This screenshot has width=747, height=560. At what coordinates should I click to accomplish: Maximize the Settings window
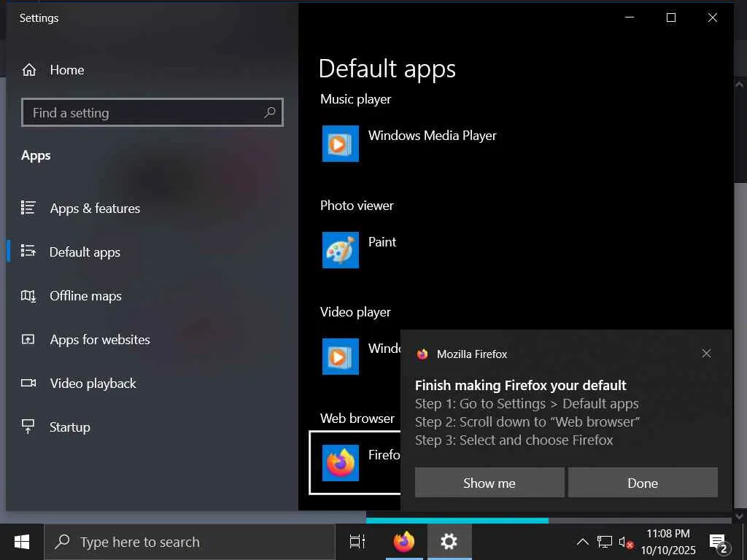coord(671,17)
